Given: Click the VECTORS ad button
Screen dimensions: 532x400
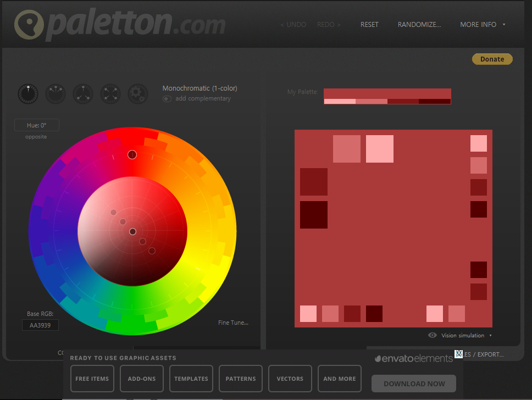Looking at the screenshot, I should (x=290, y=379).
